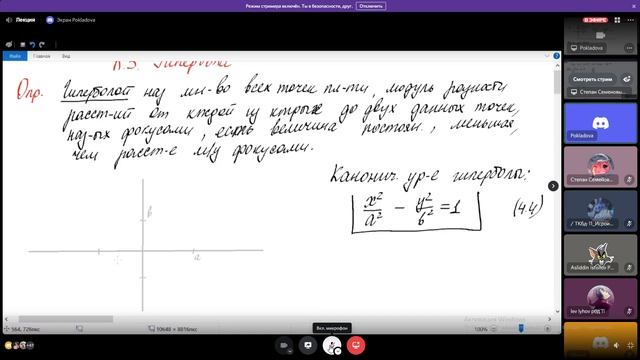Enter fullscreen with bottom-right expand icon
The width and height of the screenshot is (640, 360).
tap(630, 345)
